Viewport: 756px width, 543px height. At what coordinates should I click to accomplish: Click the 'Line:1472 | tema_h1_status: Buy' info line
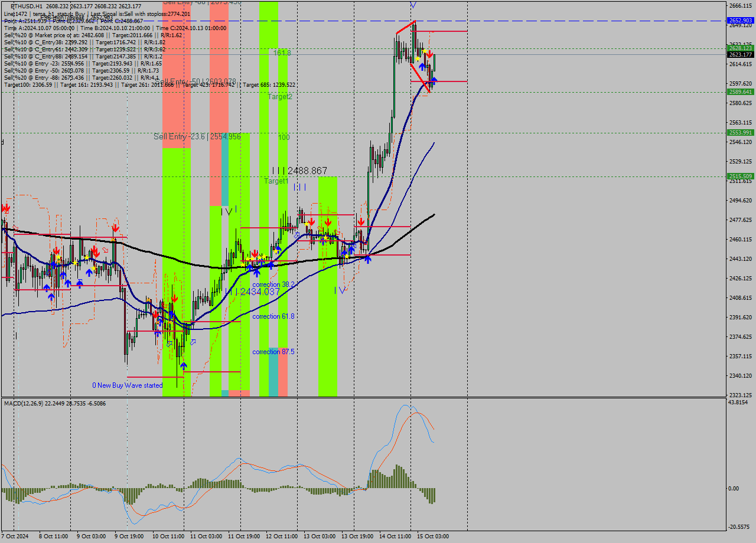click(97, 14)
